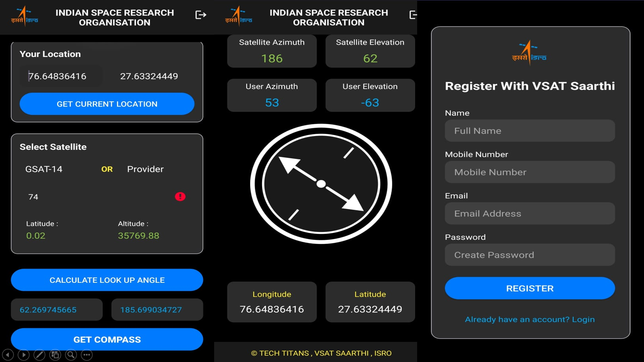The width and height of the screenshot is (644, 362).
Task: Click the Full Name input field
Action: click(529, 131)
